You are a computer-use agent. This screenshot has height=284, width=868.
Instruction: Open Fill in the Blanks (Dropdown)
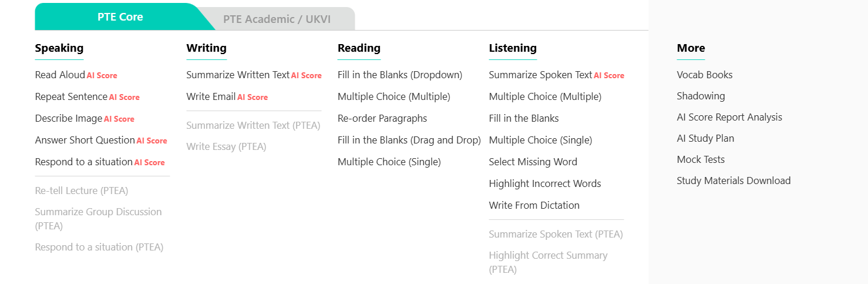400,75
